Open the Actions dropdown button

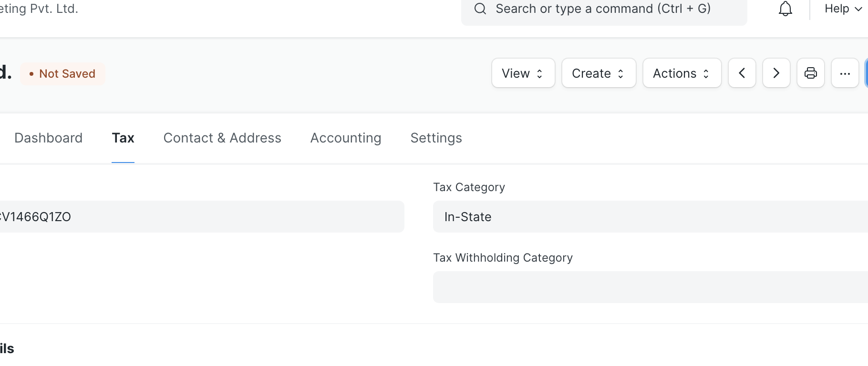(x=682, y=73)
